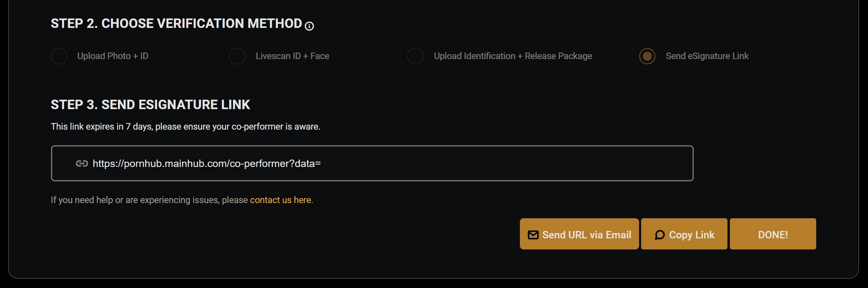Click the "Step 2. Choose Verification Method" heading
Screen dimensions: 868x288
point(176,24)
